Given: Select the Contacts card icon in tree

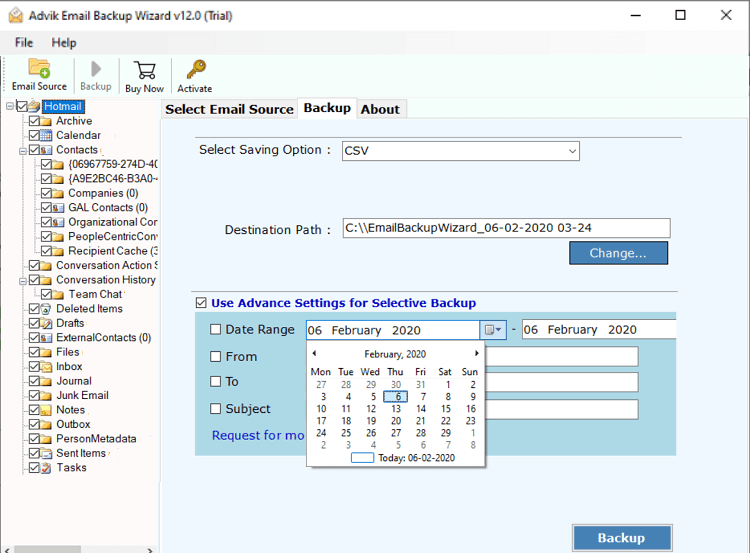Looking at the screenshot, I should click(46, 150).
